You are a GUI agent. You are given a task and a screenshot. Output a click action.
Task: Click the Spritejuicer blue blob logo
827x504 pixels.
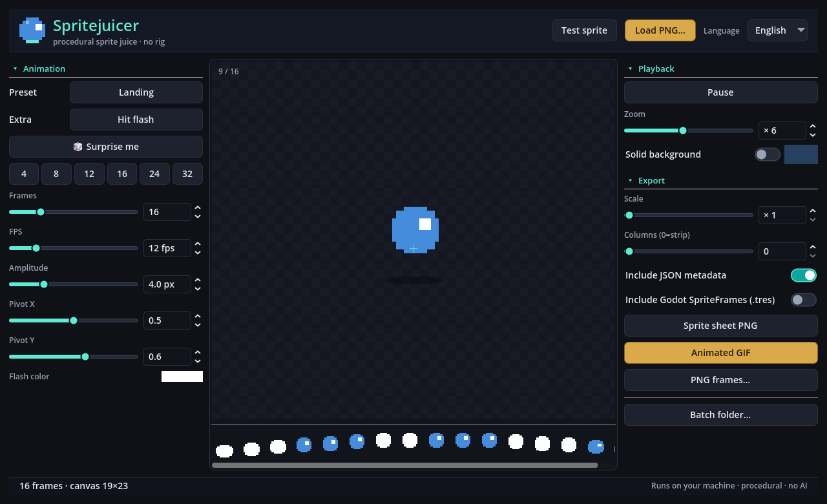coord(32,30)
